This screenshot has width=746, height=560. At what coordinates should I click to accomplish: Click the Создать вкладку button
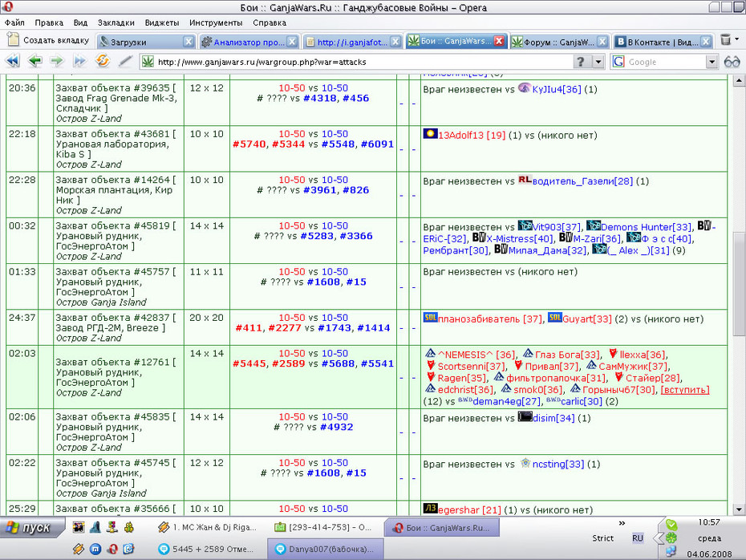tap(48, 40)
